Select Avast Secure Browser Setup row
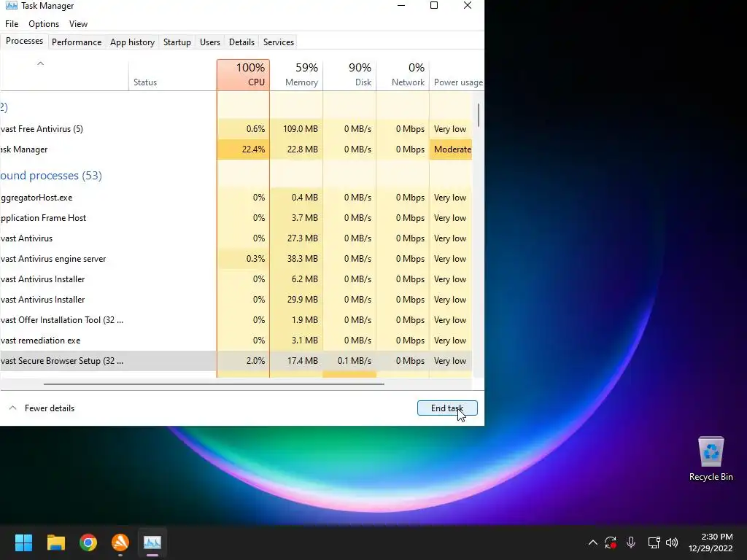 (236, 361)
